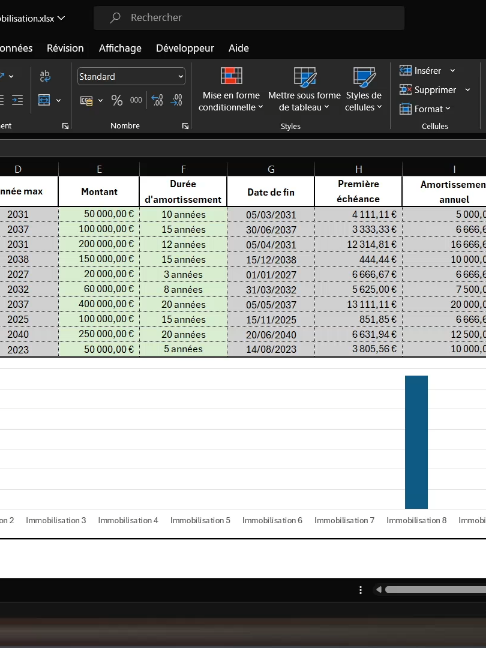Image resolution: width=486 pixels, height=648 pixels.
Task: Select date cell 15/12/2038
Action: 271,260
